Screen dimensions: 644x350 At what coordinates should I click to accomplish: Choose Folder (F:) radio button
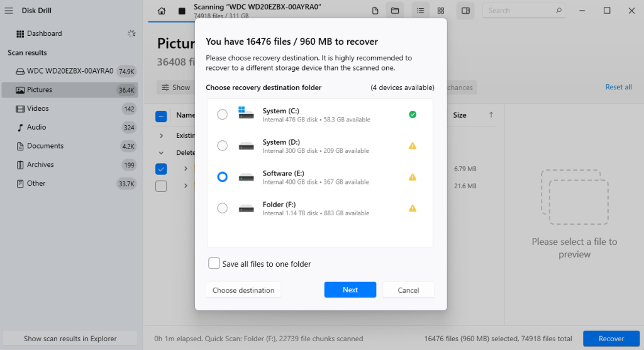pos(222,208)
